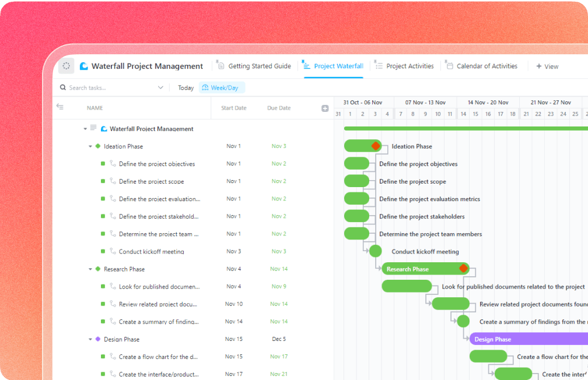
Task: Click the purple diamond status of Design Phase
Action: [x=98, y=339]
